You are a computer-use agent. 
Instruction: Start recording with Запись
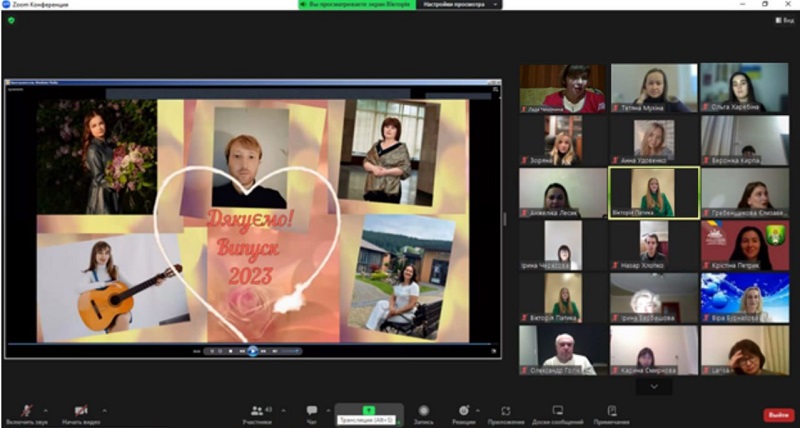pos(423,415)
